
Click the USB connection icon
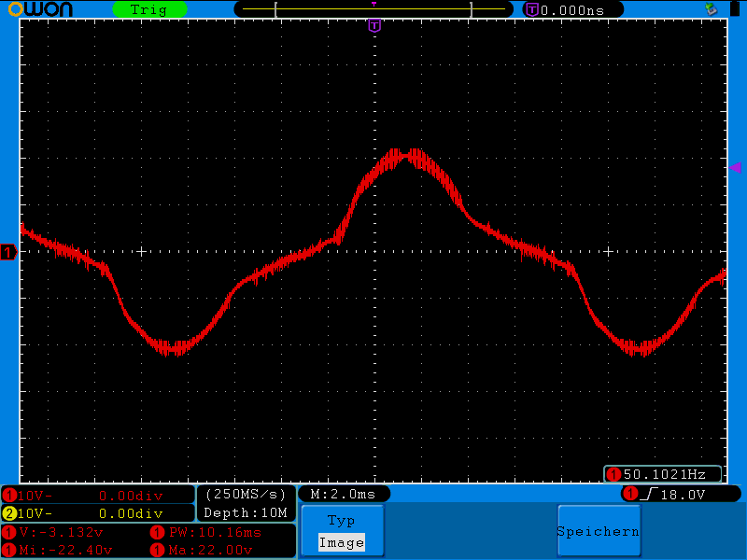712,8
